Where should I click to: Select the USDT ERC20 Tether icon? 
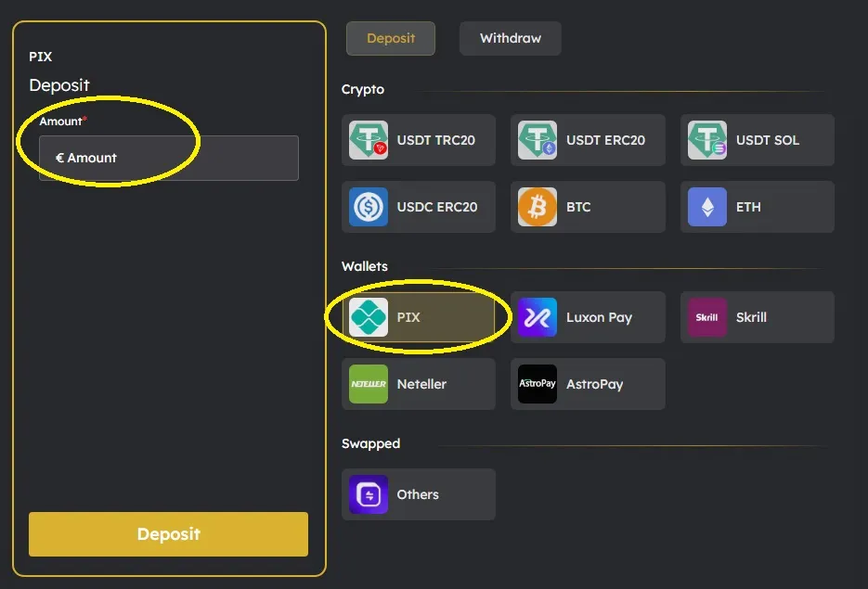tap(538, 141)
